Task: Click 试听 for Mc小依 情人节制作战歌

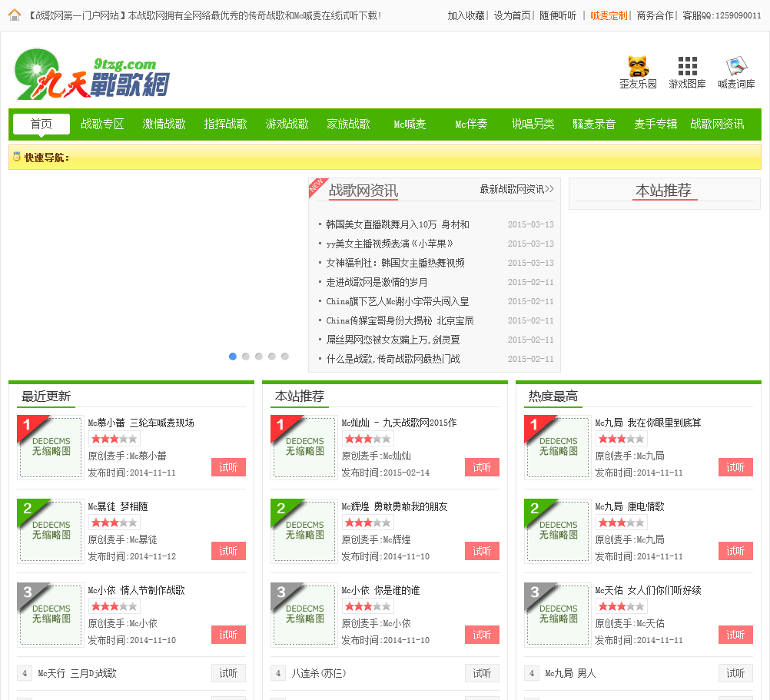Action: coord(228,635)
